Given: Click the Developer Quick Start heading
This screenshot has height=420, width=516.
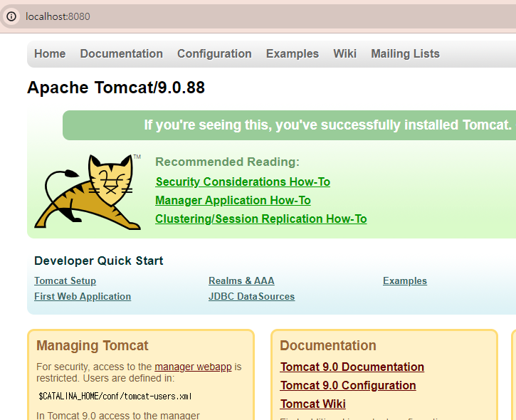Looking at the screenshot, I should coord(99,261).
